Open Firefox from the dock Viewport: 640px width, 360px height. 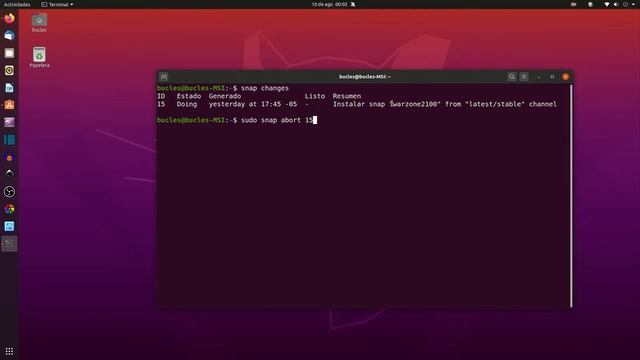[x=9, y=18]
